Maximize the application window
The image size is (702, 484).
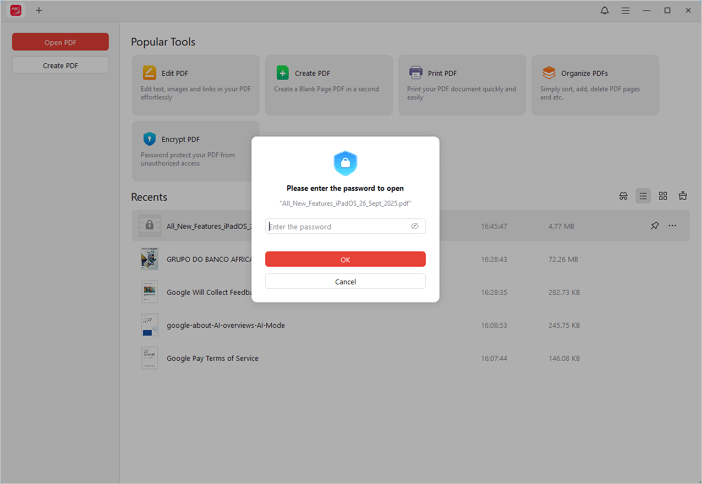667,10
